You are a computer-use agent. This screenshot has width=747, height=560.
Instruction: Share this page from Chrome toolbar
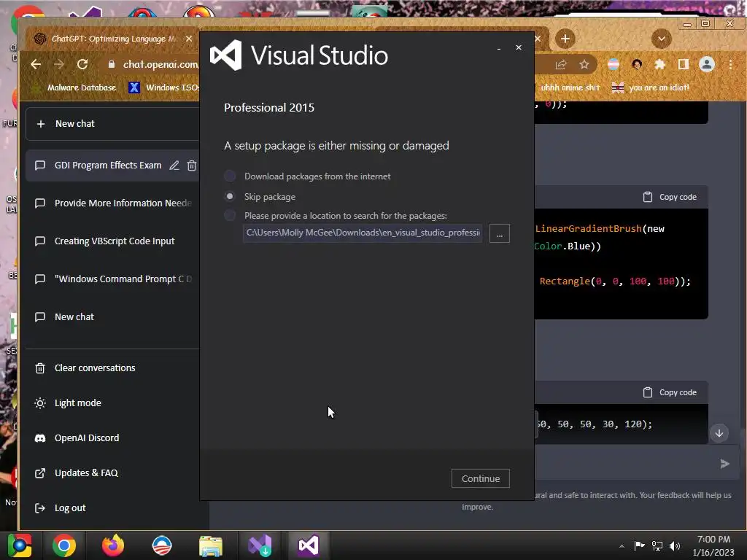(x=561, y=64)
